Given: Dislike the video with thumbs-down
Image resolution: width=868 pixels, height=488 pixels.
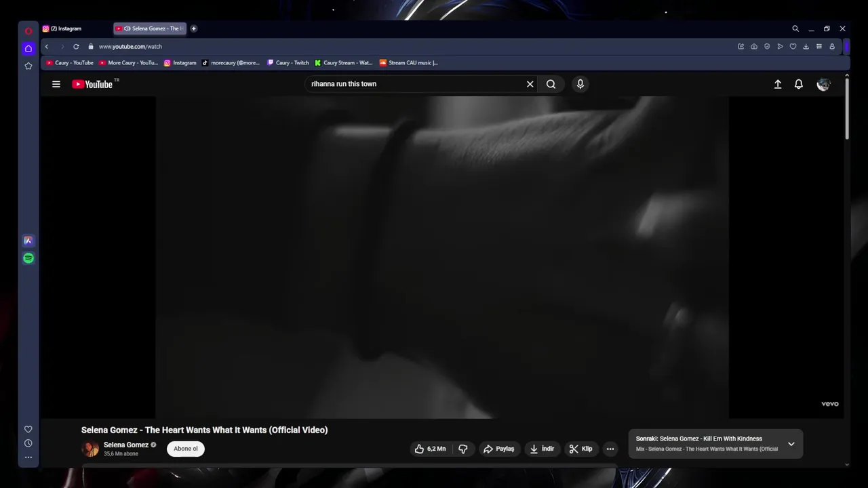Looking at the screenshot, I should point(463,449).
